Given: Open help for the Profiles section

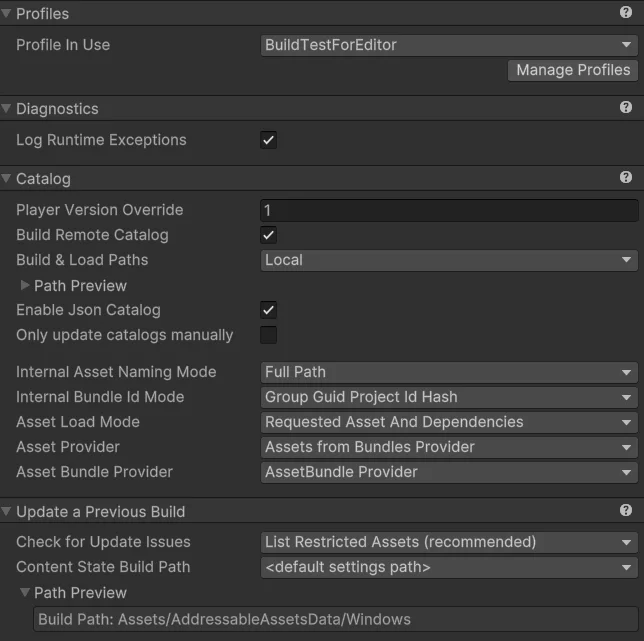Looking at the screenshot, I should pos(626,12).
